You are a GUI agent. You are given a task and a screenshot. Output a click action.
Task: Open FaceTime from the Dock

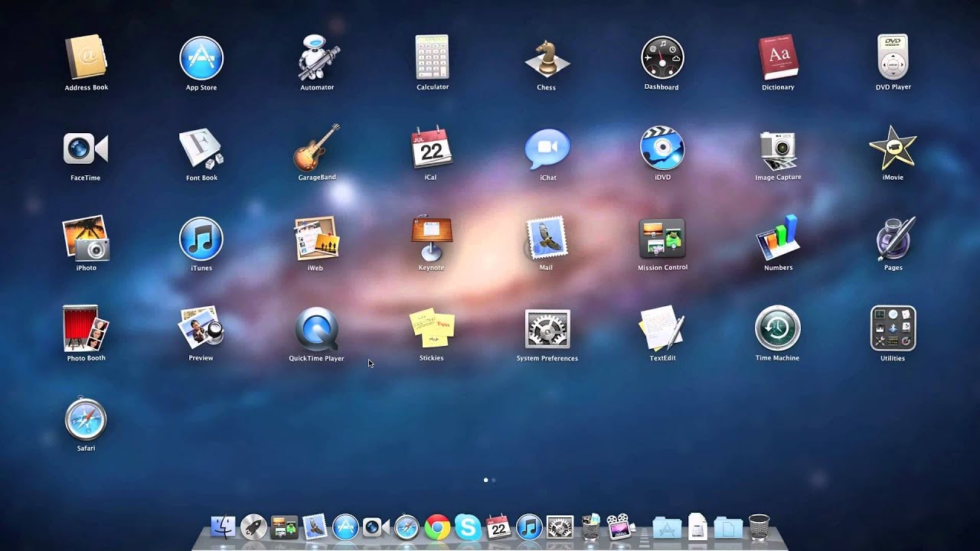(376, 527)
